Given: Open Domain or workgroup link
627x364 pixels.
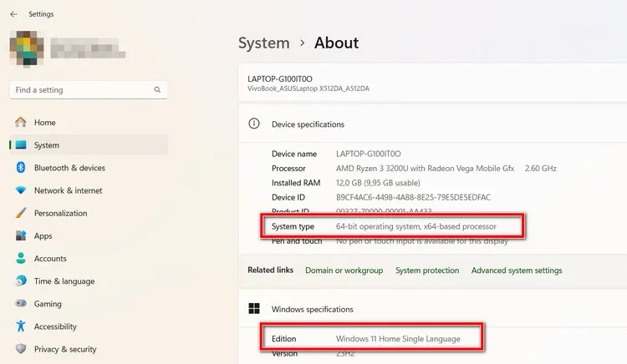Looking at the screenshot, I should [x=344, y=270].
